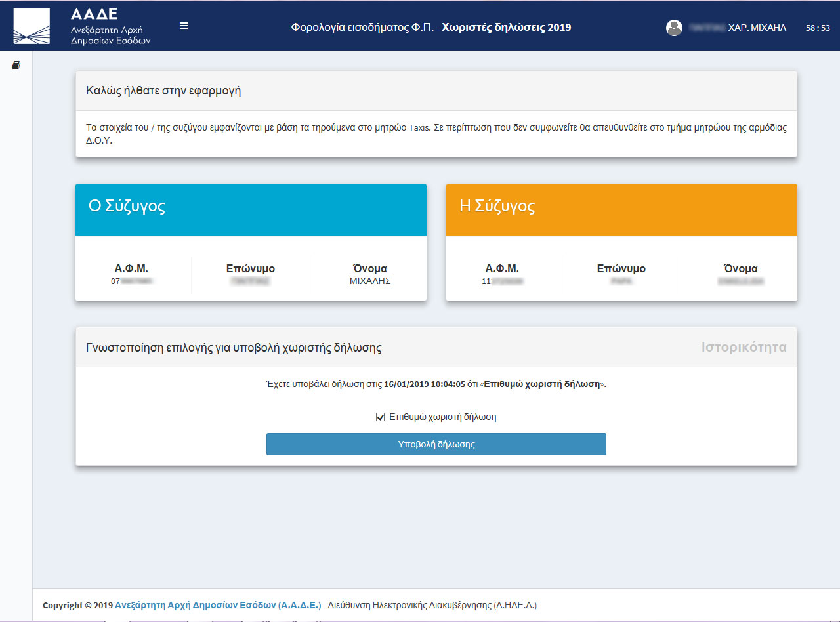Open the hamburger navigation menu

[x=184, y=26]
